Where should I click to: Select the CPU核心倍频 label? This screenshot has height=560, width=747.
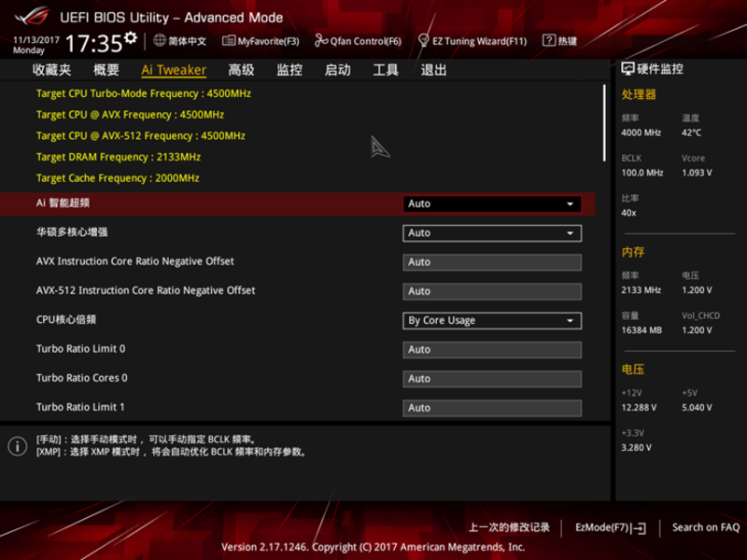tap(66, 319)
